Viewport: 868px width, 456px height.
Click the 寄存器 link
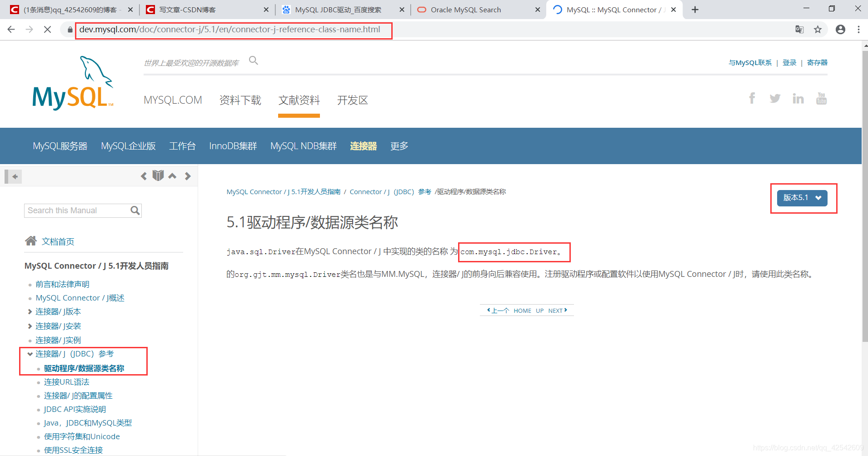pyautogui.click(x=817, y=63)
